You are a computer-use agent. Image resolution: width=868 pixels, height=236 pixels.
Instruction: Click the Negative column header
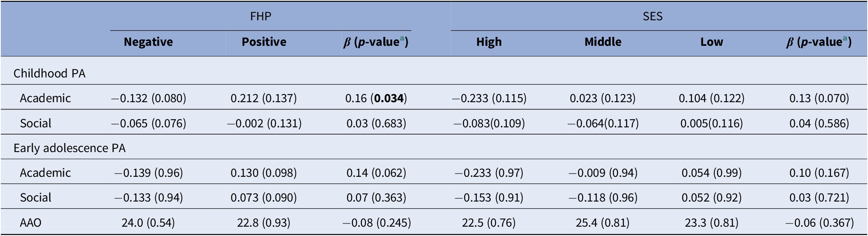coord(148,42)
